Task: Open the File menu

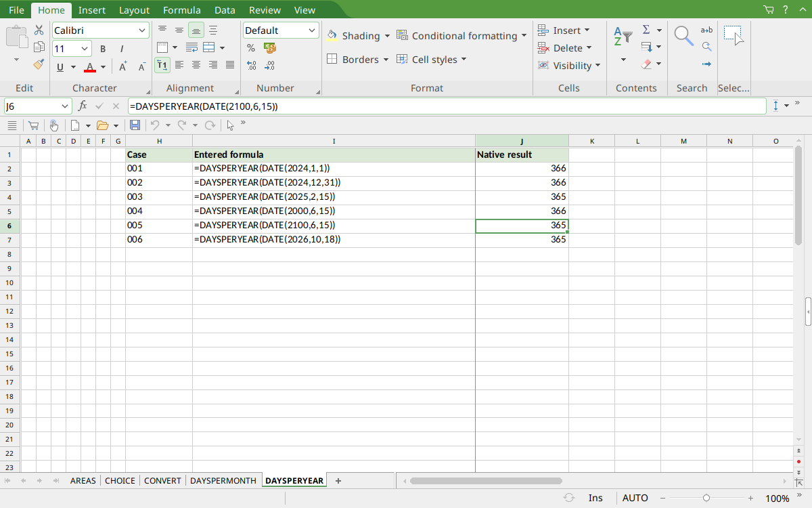Action: point(16,9)
